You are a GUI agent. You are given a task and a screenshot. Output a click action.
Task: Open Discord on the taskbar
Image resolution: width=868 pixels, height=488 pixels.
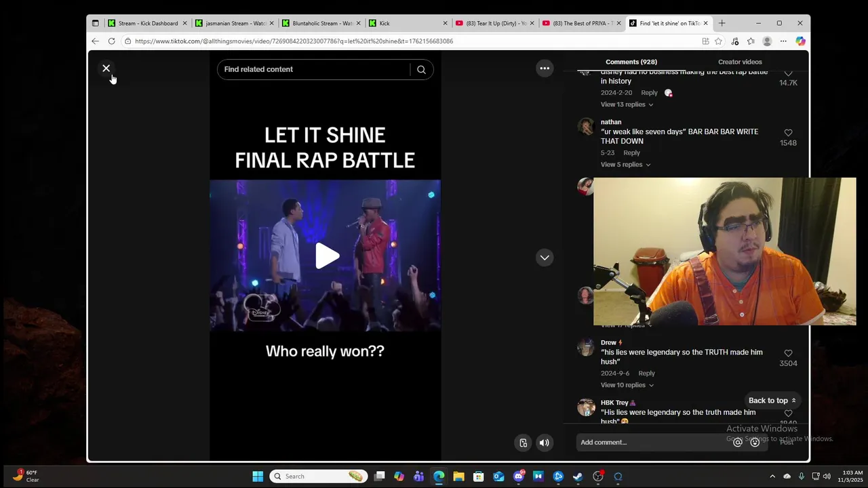pyautogui.click(x=519, y=476)
